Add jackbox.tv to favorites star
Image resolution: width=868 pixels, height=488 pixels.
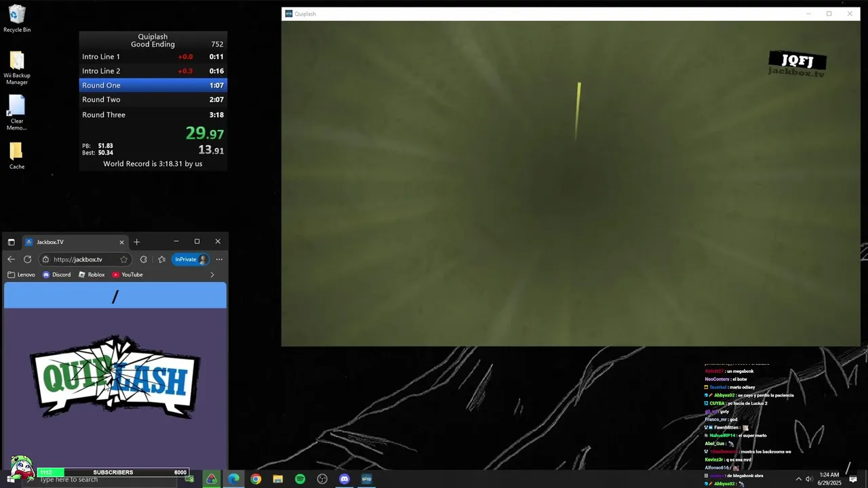[x=123, y=259]
